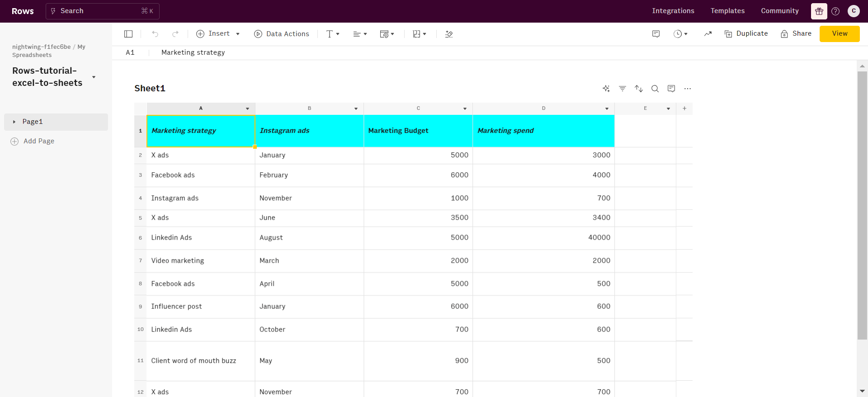This screenshot has width=868, height=397.
Task: Open the cell format dropdown
Action: point(387,34)
